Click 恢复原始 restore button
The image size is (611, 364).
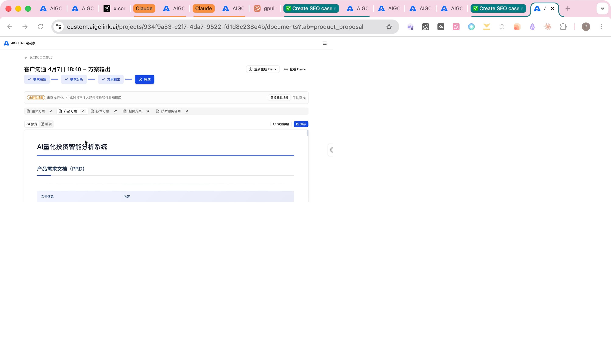281,124
